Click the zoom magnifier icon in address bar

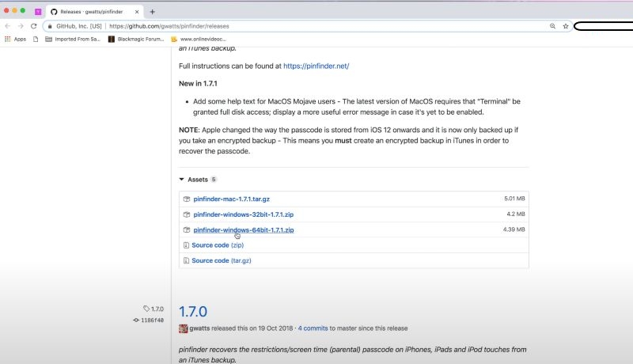(552, 26)
